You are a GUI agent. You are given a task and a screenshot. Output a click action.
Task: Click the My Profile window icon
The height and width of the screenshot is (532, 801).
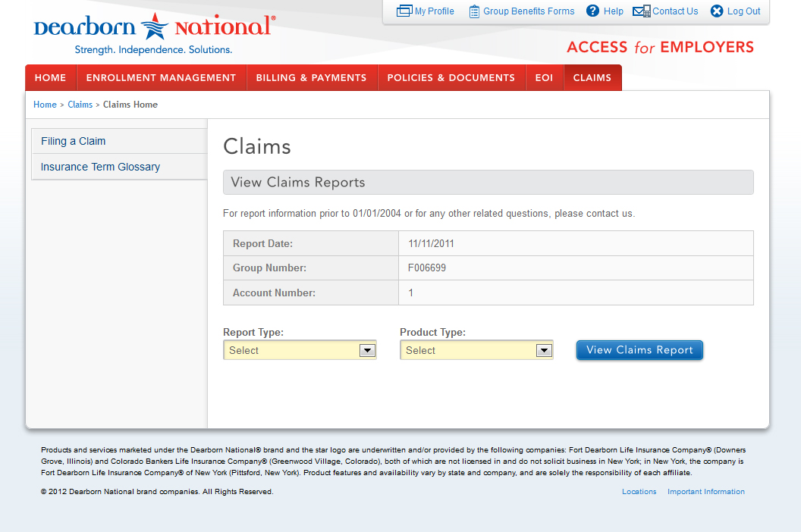click(x=404, y=11)
